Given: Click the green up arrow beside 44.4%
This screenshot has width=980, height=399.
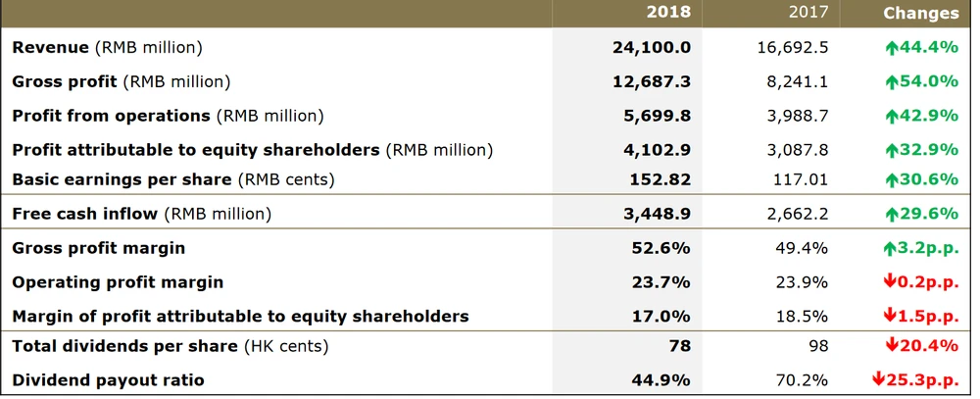Looking at the screenshot, I should (892, 47).
